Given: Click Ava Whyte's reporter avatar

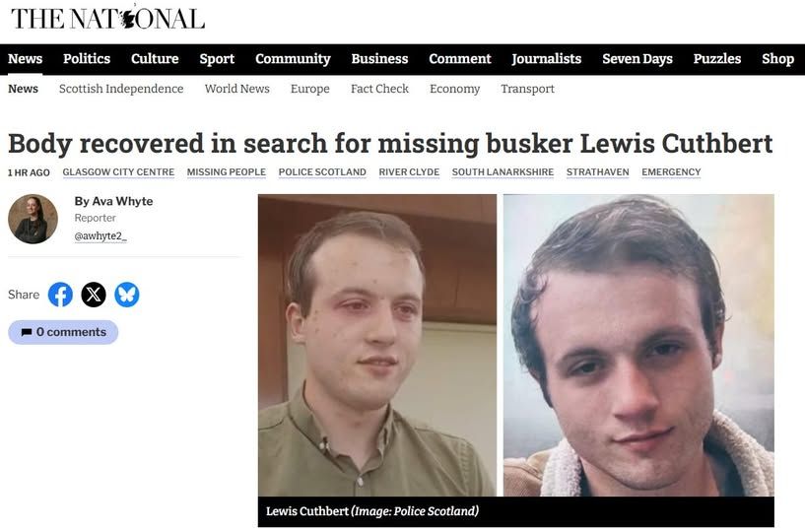Looking at the screenshot, I should pyautogui.click(x=33, y=219).
